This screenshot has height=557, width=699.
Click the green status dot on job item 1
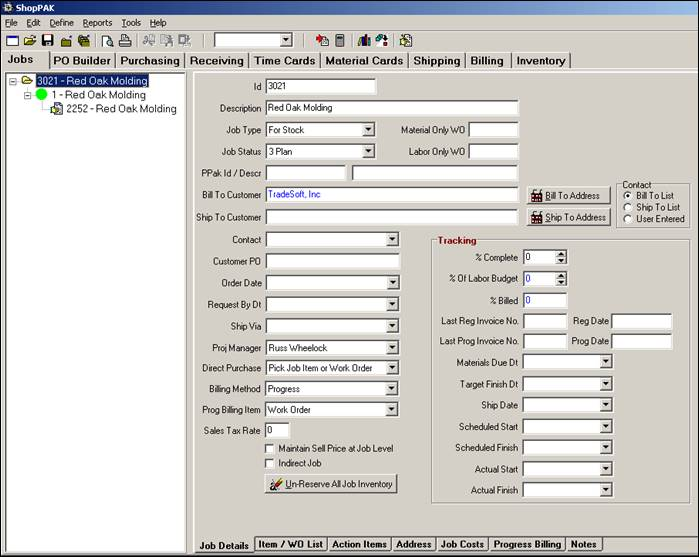[42, 95]
